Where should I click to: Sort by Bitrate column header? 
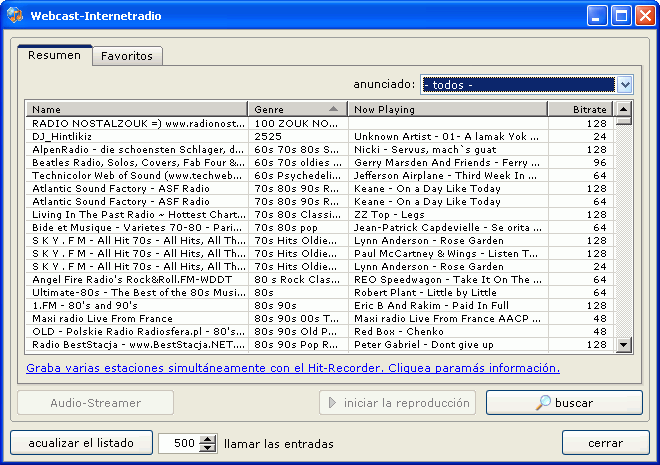point(579,109)
